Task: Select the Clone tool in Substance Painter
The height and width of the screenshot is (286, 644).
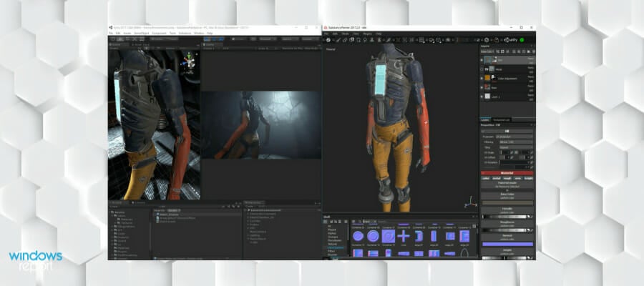Action: (x=372, y=40)
